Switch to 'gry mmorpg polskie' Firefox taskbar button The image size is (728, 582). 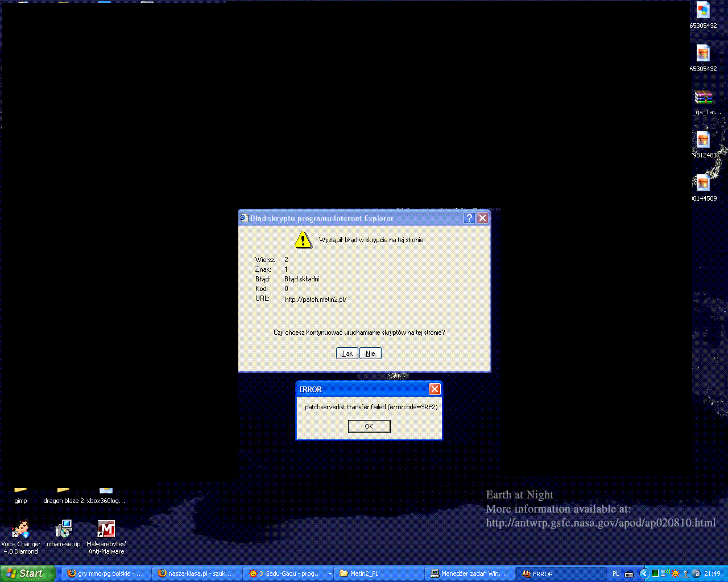(x=106, y=573)
